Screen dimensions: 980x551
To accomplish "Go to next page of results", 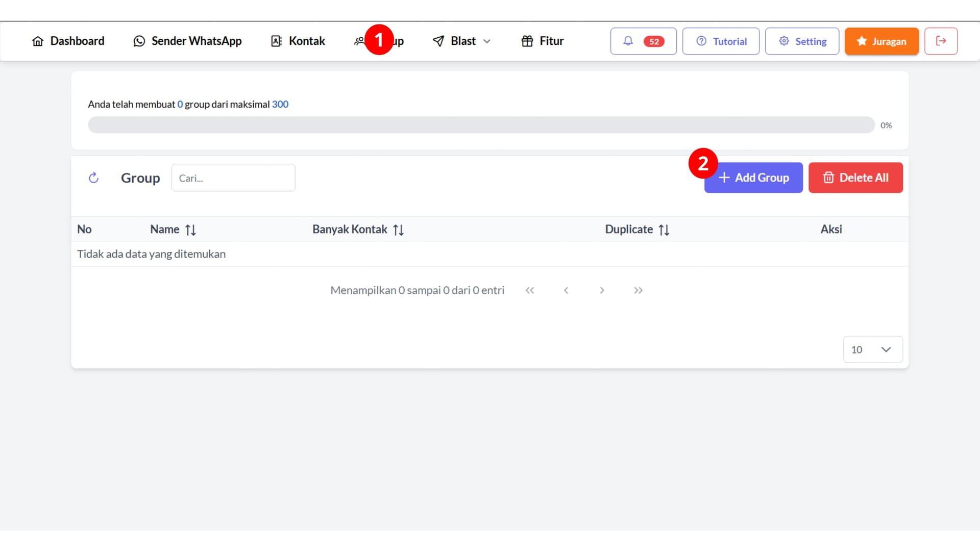I will click(602, 290).
